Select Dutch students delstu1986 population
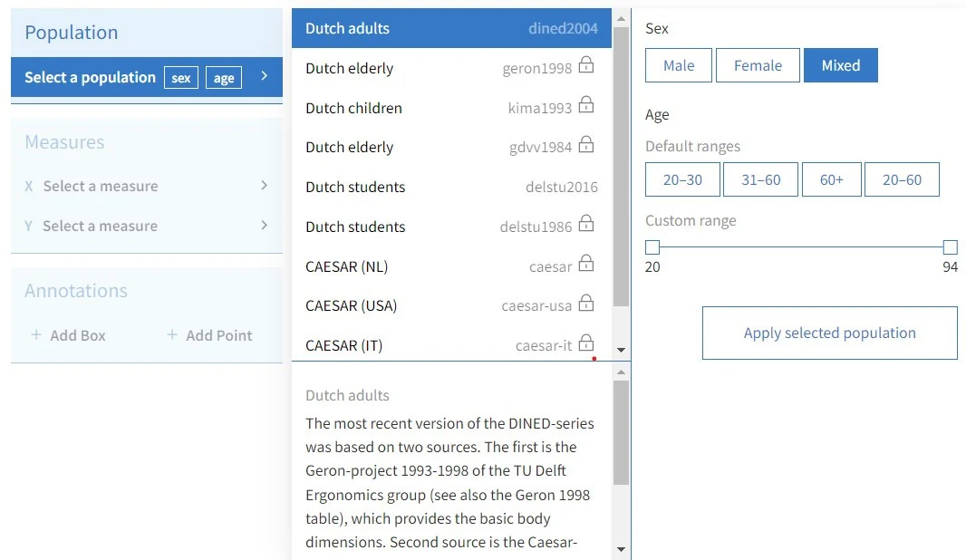The height and width of the screenshot is (560, 966). [451, 227]
